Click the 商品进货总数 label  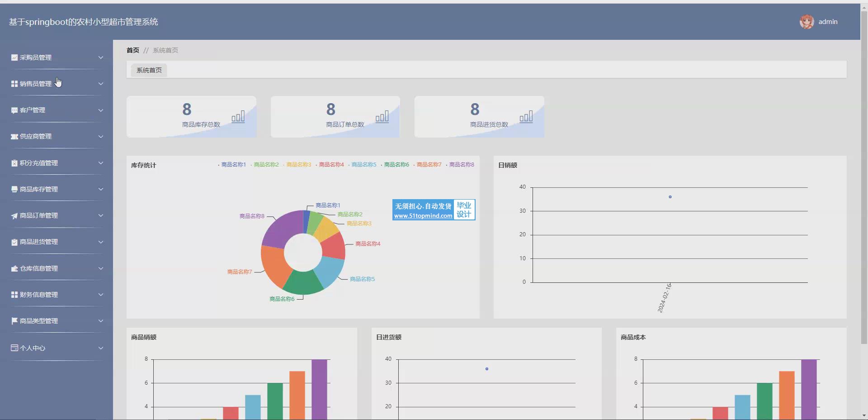(489, 124)
